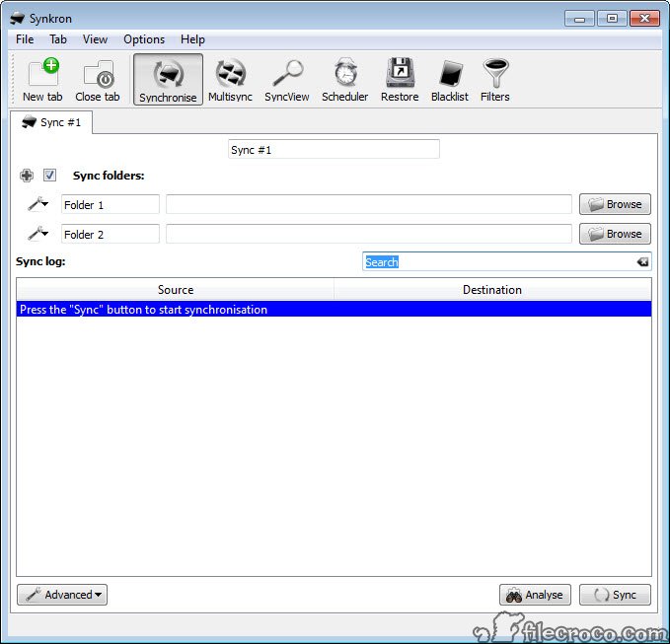Open the Multisync view
This screenshot has height=644, width=670.
tap(230, 80)
